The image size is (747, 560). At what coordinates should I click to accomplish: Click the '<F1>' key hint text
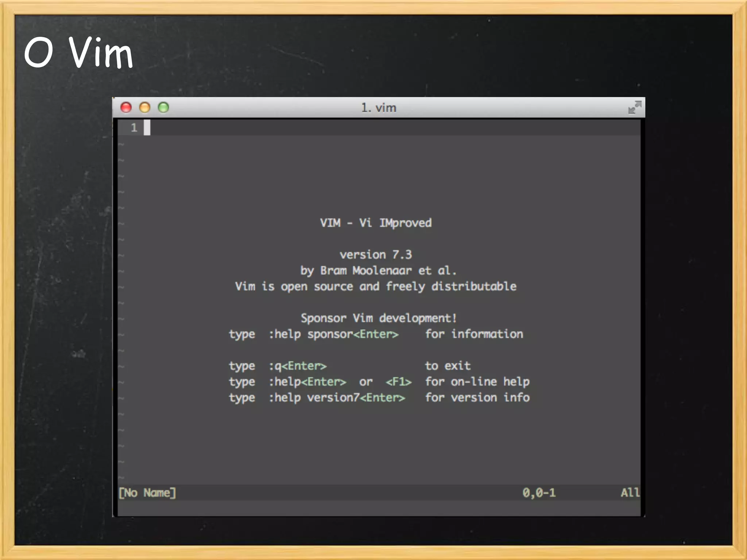click(398, 382)
